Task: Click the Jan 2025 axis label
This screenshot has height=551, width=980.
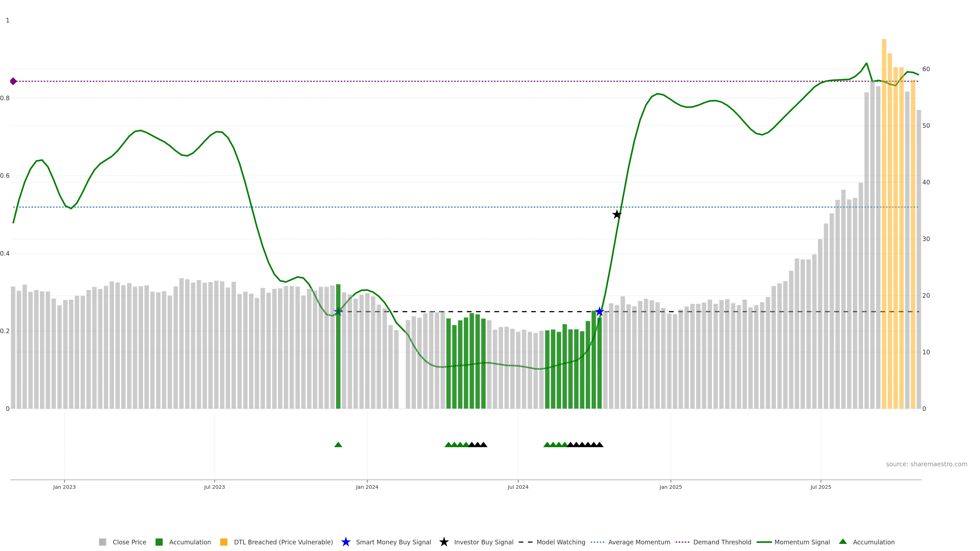Action: (670, 487)
